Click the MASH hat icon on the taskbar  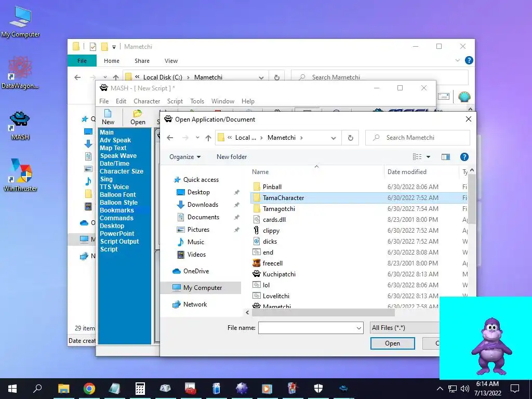tap(343, 389)
